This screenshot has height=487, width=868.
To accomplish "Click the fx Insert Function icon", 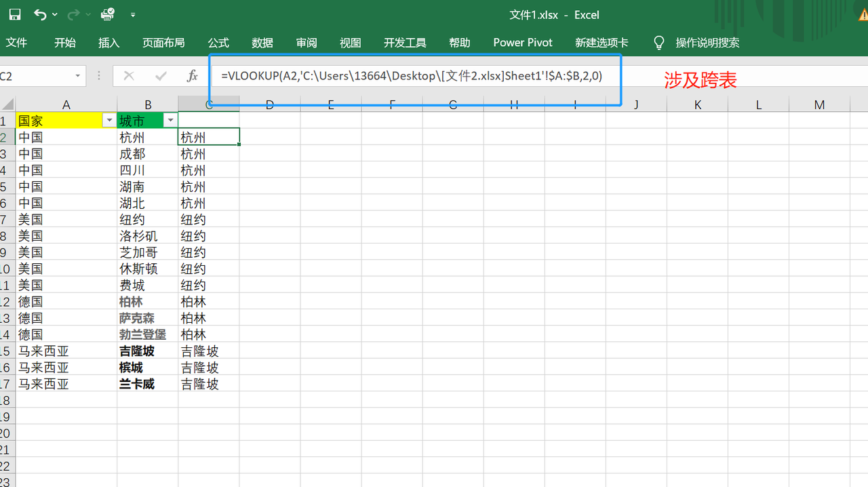I will (193, 76).
